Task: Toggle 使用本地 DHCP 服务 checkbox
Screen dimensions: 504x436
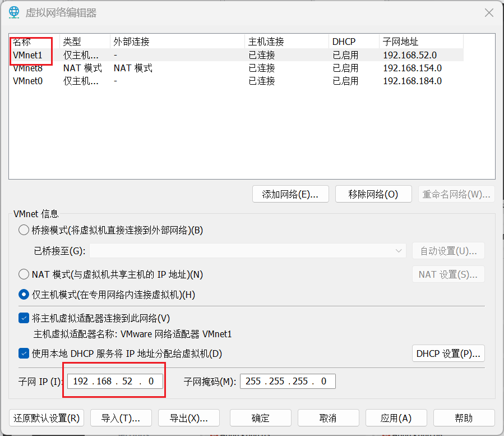Action: pos(24,354)
